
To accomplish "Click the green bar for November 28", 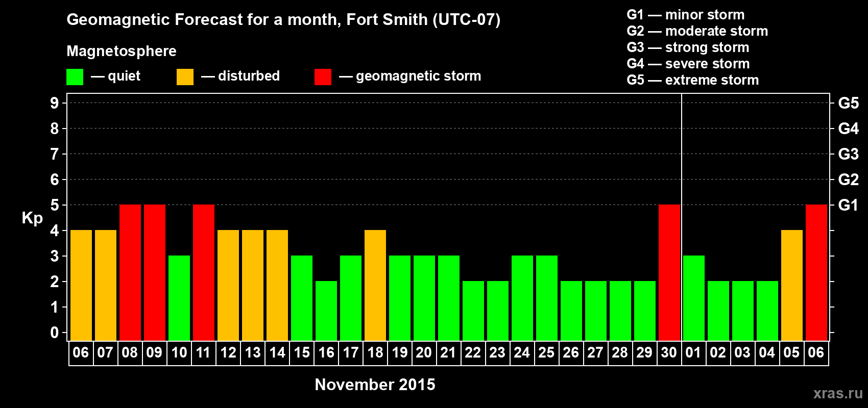I will 620,311.
